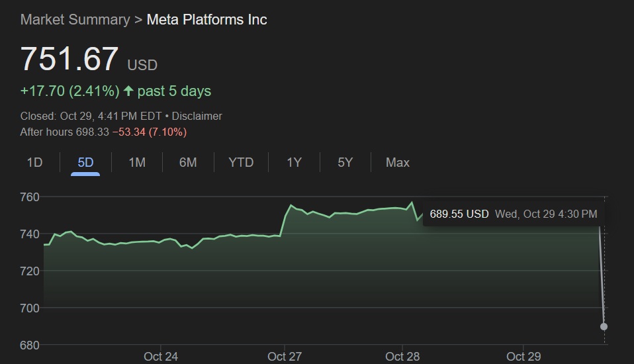This screenshot has height=364, width=634.
Task: Click the 751.67 price value
Action: (x=69, y=59)
